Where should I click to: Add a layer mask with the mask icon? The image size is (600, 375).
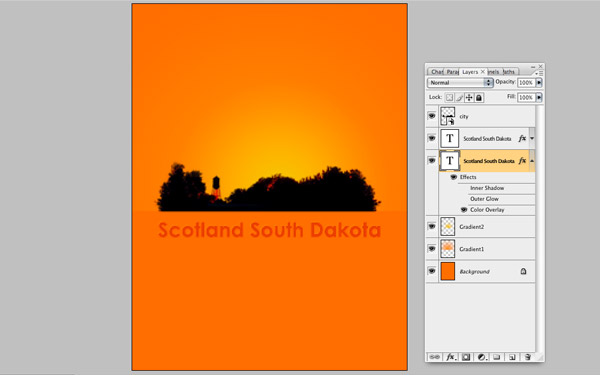point(466,357)
